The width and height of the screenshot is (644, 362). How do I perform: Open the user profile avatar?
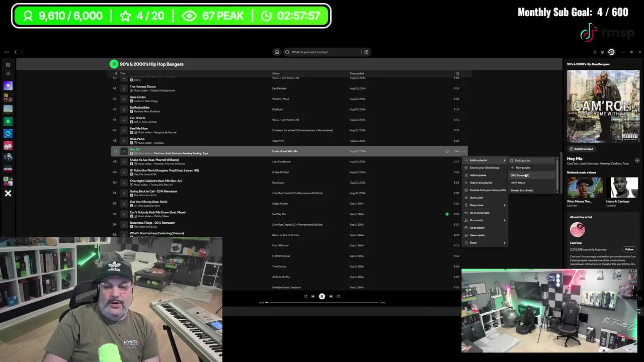(611, 52)
